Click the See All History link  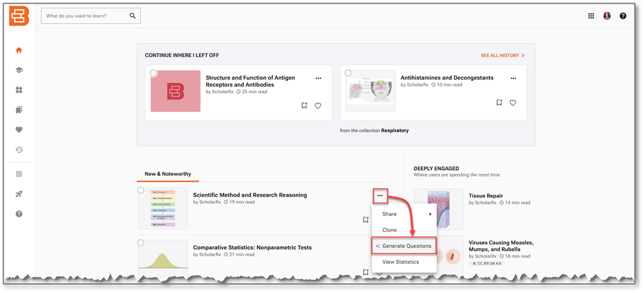[x=502, y=56]
